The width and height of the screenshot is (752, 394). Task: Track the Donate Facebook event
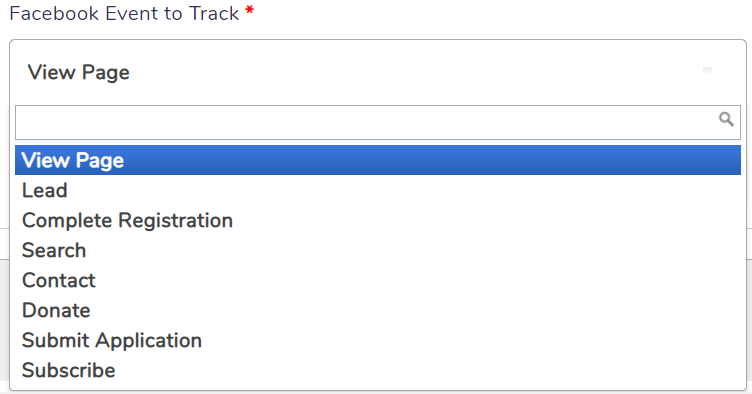click(x=378, y=310)
